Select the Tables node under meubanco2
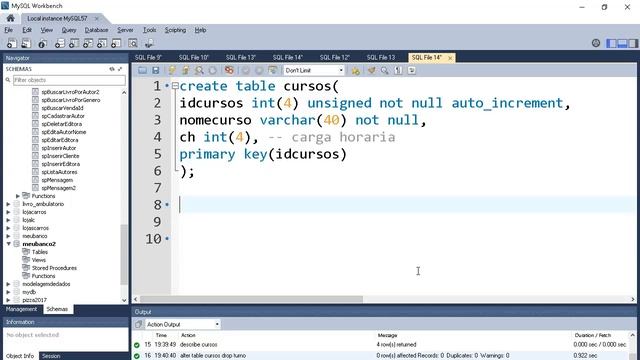This screenshot has height=360, width=640. click(40, 252)
